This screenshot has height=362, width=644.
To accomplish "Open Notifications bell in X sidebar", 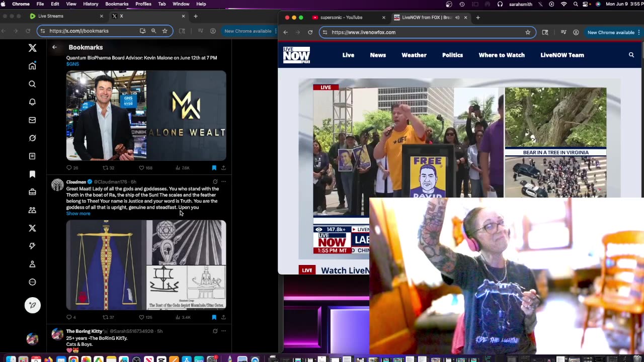I will [x=32, y=102].
